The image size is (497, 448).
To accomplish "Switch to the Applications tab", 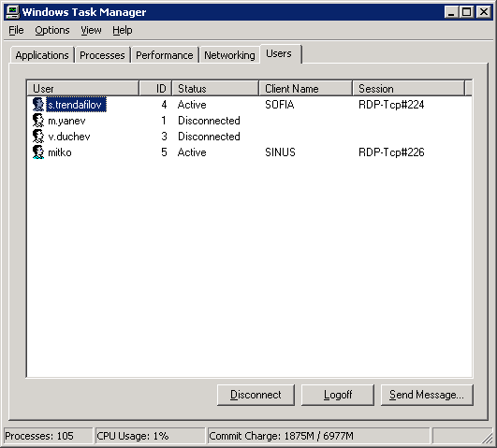I will pyautogui.click(x=42, y=55).
